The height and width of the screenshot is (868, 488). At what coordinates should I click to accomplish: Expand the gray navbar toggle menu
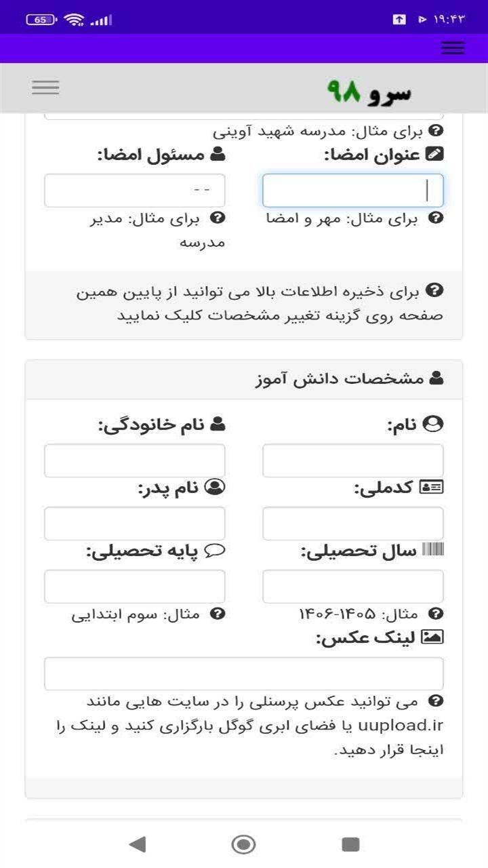(45, 87)
